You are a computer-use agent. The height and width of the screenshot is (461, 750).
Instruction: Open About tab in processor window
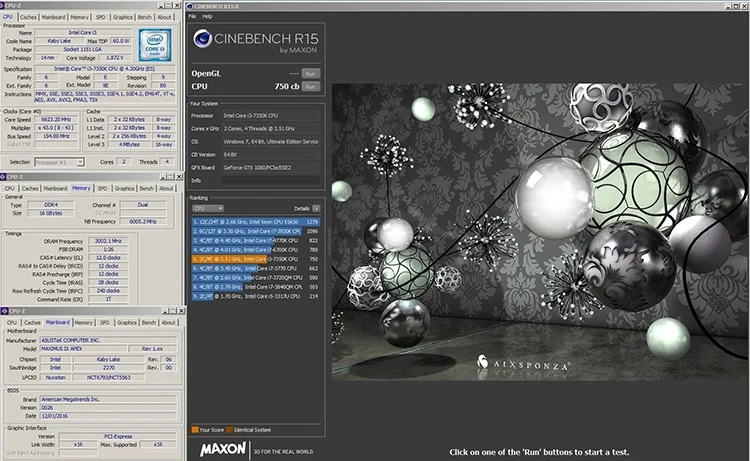[x=164, y=17]
